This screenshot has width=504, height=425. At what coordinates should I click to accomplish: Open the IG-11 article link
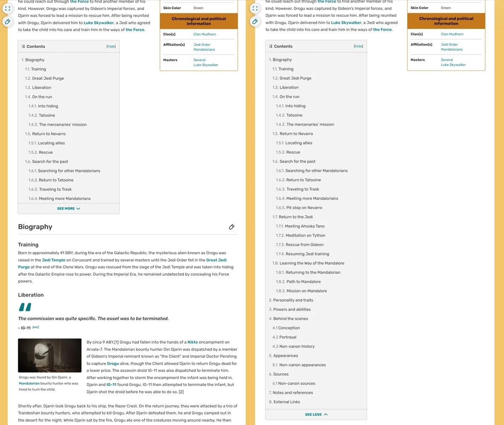(111, 384)
